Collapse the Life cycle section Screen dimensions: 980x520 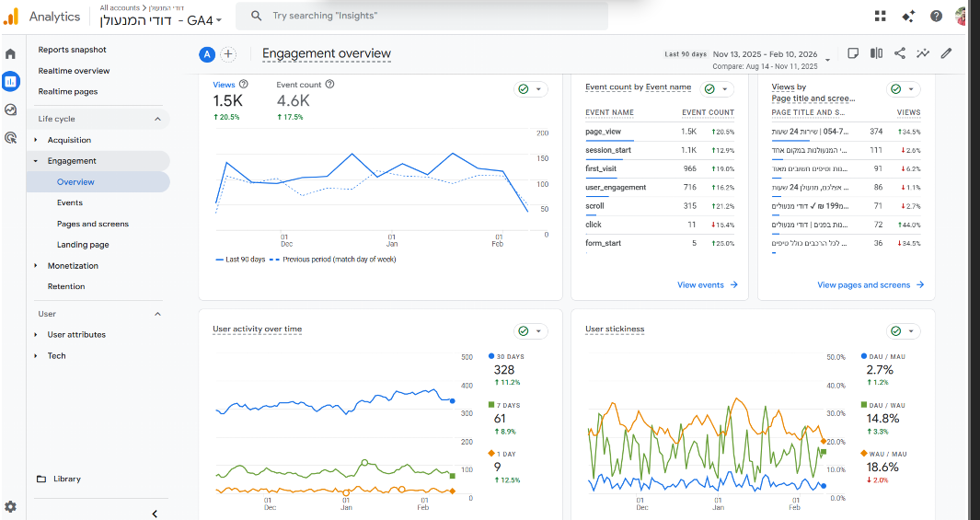click(x=157, y=119)
